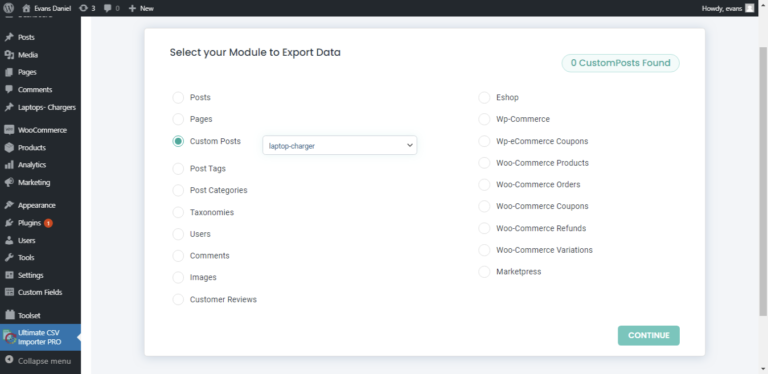Select Woo-Commerce Variations radio button
This screenshot has width=768, height=374.
484,250
